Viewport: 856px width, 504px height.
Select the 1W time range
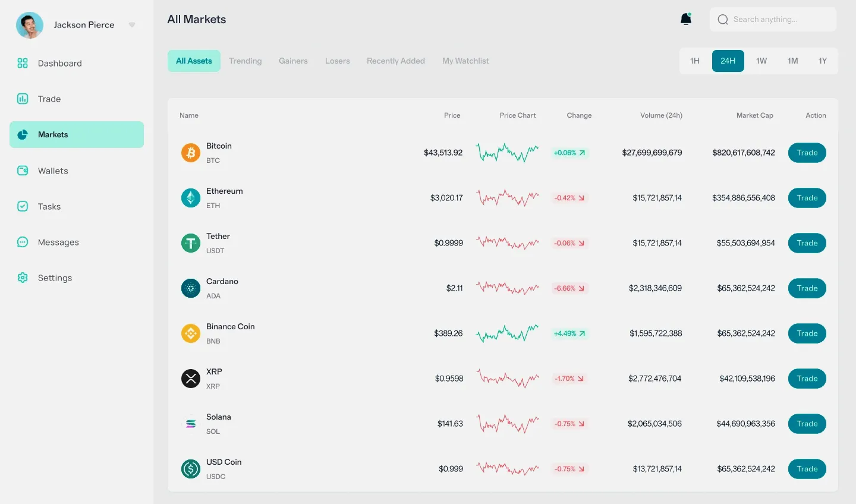point(761,61)
